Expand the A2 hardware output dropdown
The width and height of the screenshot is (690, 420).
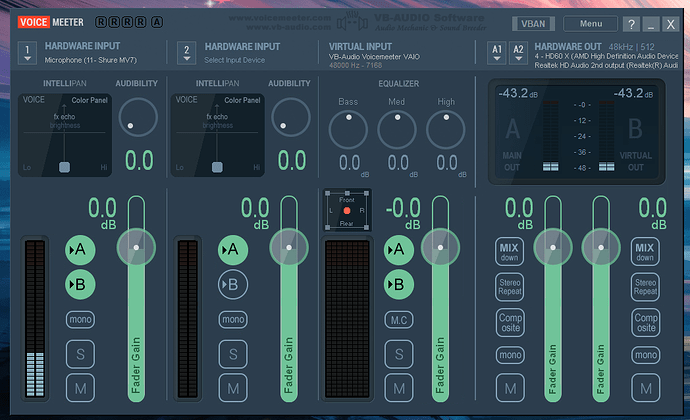[x=518, y=53]
